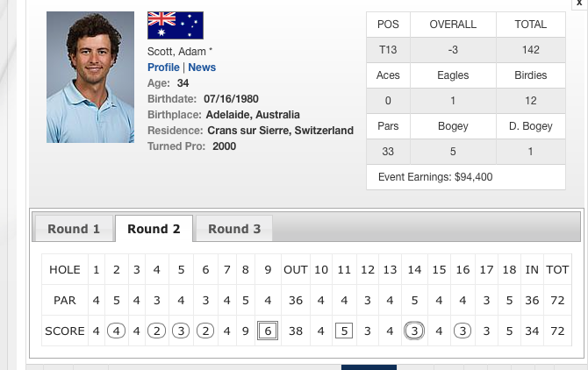Click the circled score 2 on hole 6

pos(205,331)
